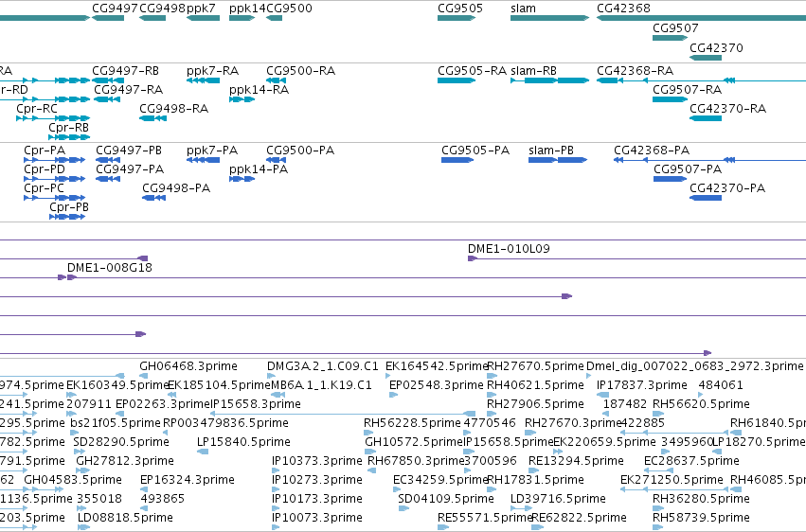Click the CG9498 gene label
This screenshot has height=532, width=806.
coord(162,9)
